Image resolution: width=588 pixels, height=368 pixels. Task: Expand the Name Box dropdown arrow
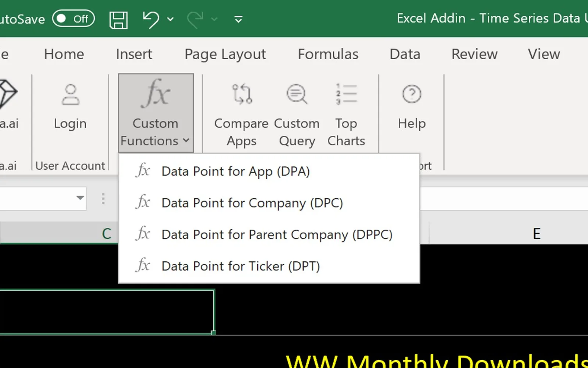coord(80,198)
